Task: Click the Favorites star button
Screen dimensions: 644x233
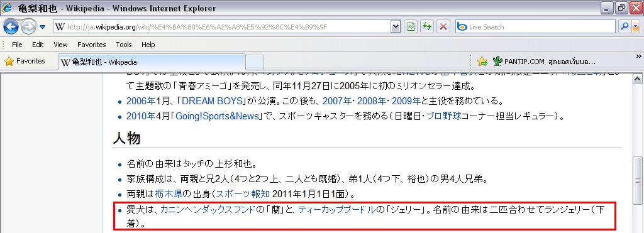Action: [x=25, y=62]
